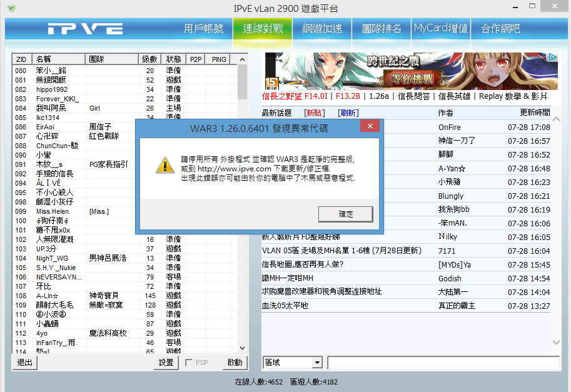Open the MyCard增值 tab
This screenshot has width=571, height=392.
(441, 28)
